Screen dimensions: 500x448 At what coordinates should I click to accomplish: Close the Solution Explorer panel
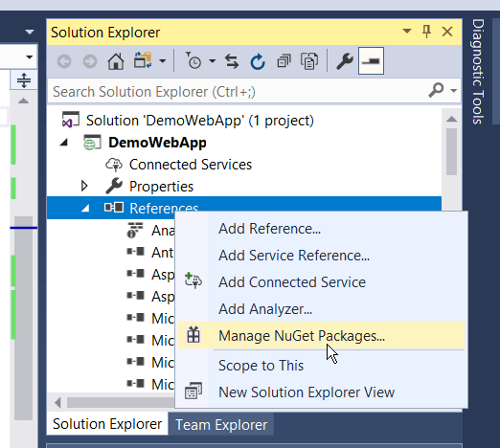pos(447,32)
